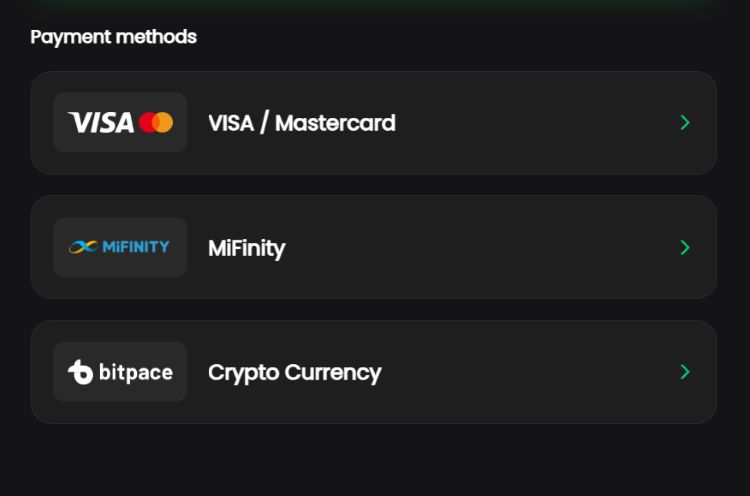Image resolution: width=750 pixels, height=496 pixels.
Task: Click the blue MiFinity wordmark logo
Action: (136, 247)
